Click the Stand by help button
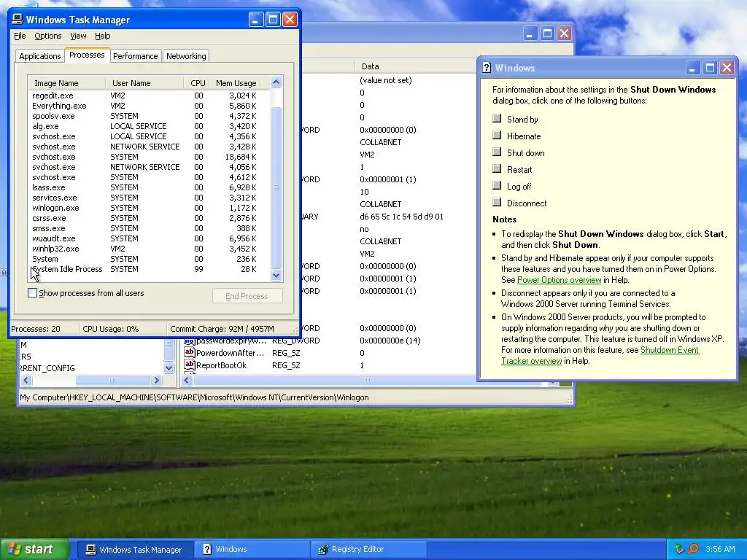 (x=497, y=118)
